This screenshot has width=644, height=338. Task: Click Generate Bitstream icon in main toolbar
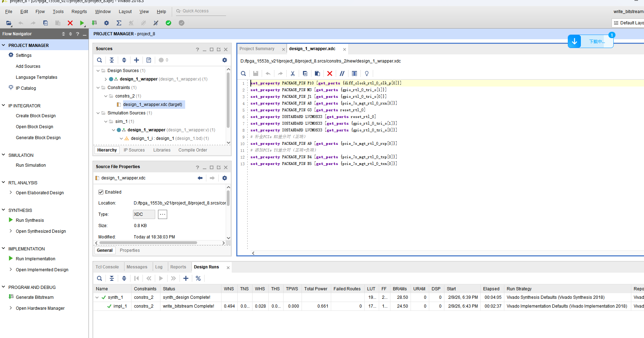94,23
